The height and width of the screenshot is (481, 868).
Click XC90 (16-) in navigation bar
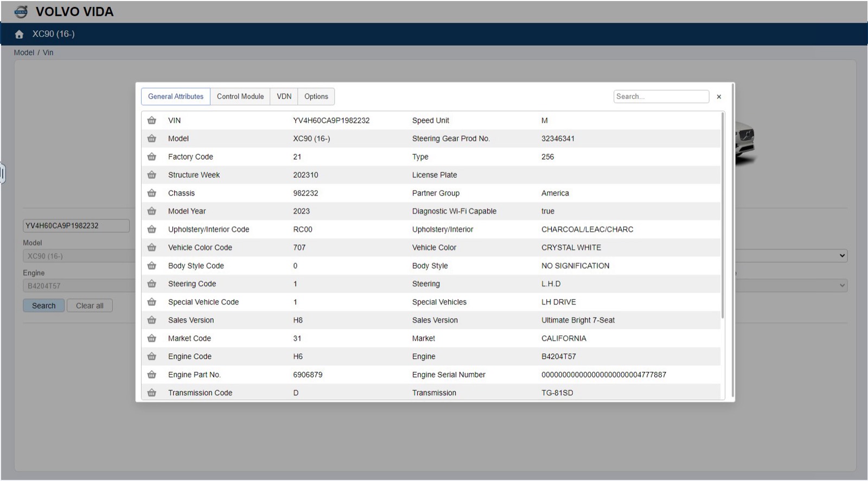(53, 34)
